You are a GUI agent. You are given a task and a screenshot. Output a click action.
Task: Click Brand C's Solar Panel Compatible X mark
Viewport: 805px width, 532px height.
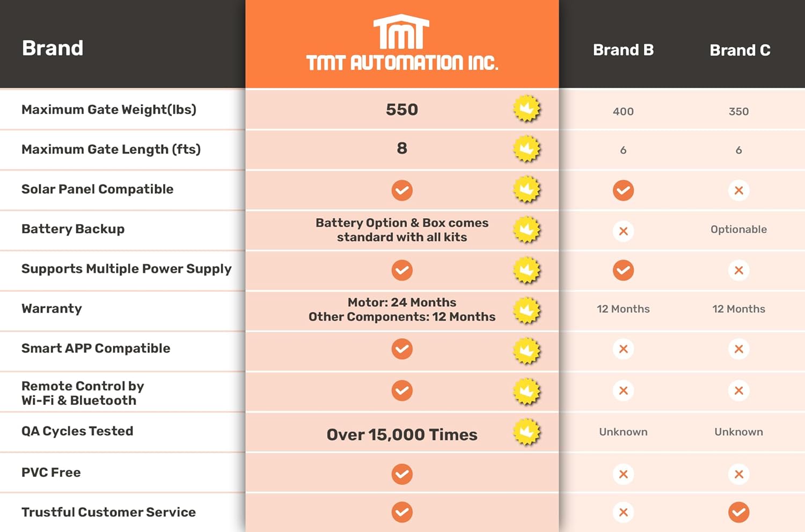click(x=738, y=190)
